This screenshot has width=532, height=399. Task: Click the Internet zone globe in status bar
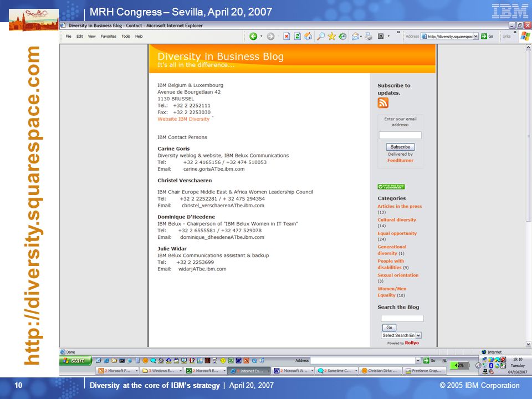(x=484, y=352)
